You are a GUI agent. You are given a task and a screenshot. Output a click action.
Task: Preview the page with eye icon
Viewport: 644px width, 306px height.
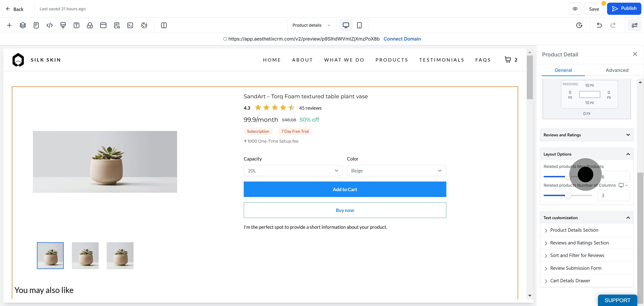point(575,9)
